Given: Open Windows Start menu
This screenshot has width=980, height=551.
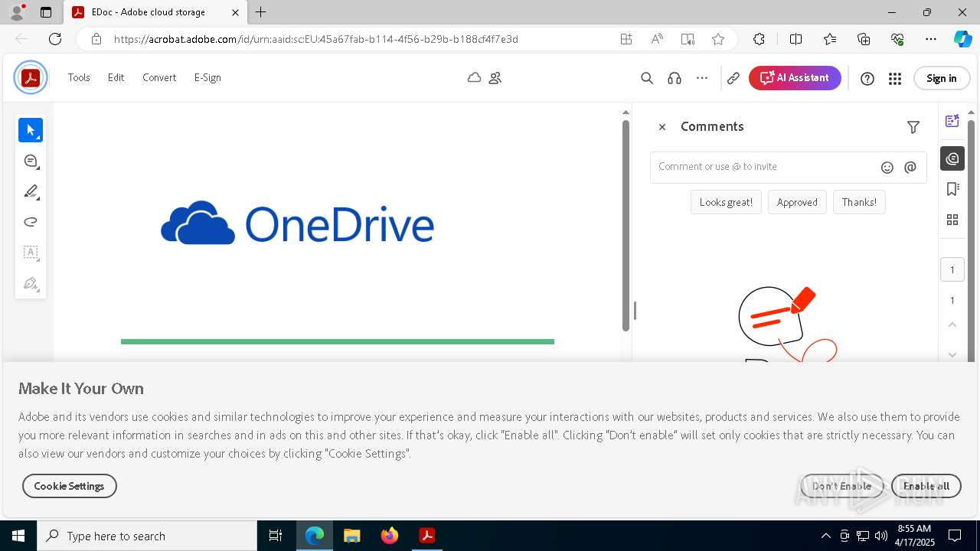Looking at the screenshot, I should [18, 536].
